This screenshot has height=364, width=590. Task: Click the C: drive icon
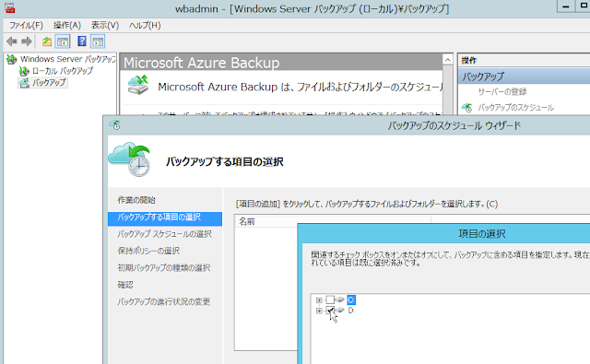[x=340, y=299]
